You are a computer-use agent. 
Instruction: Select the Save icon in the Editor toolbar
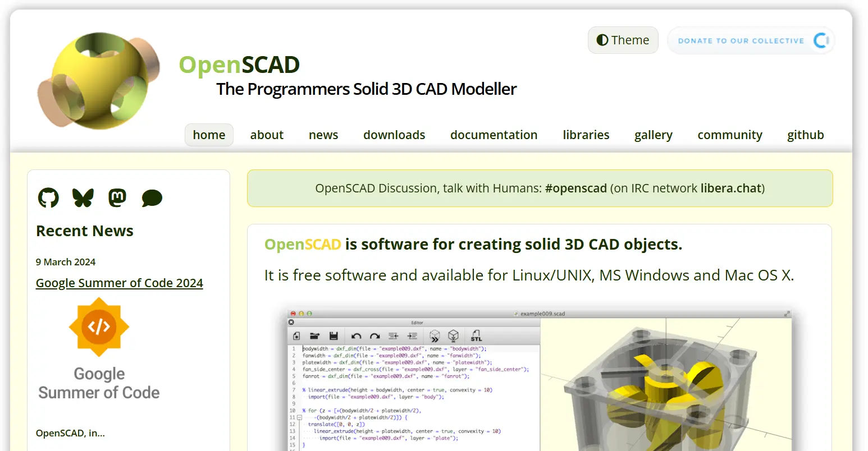(x=334, y=335)
